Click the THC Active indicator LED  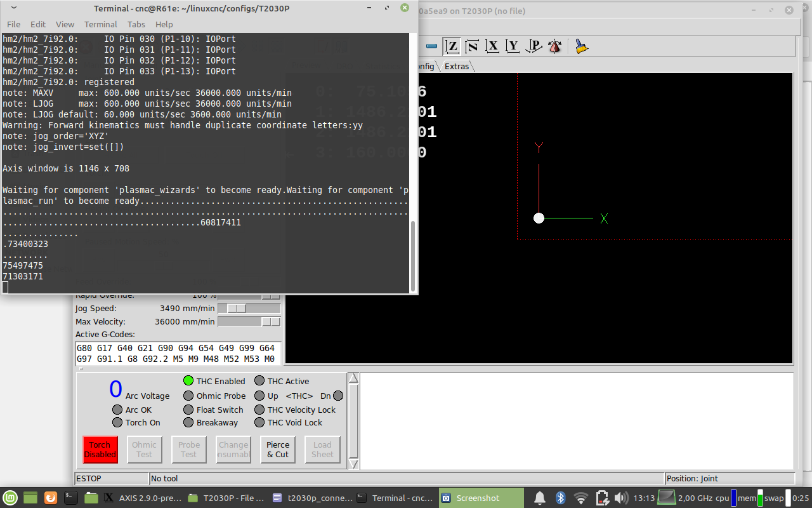[259, 381]
